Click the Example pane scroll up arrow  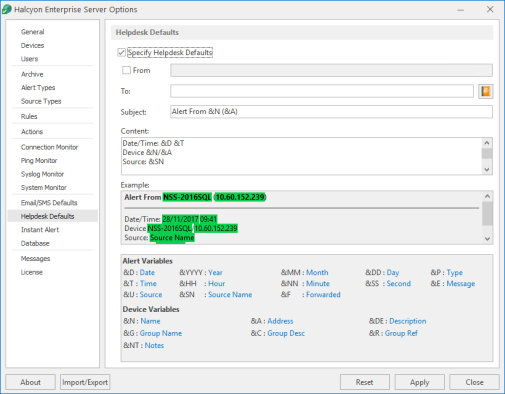(487, 196)
